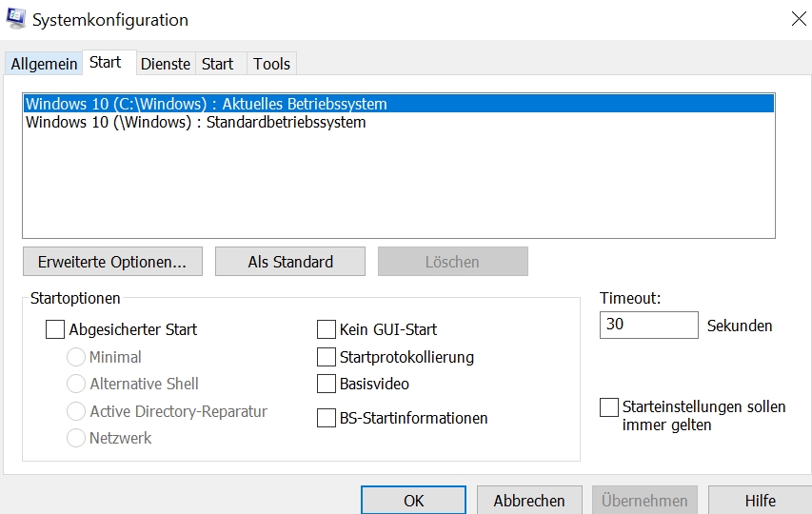Cancel using the Abbrechen button
Screen dimensions: 812x514
click(529, 500)
